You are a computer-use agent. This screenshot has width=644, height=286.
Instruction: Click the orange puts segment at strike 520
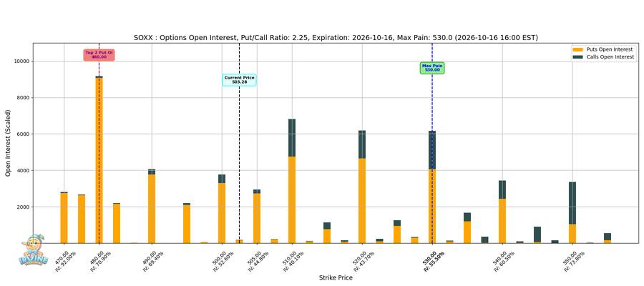pyautogui.click(x=362, y=201)
